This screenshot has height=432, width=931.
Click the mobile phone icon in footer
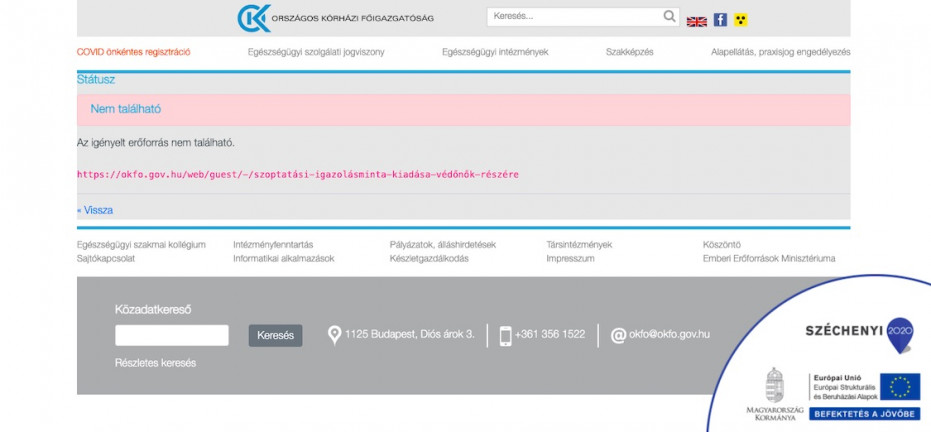505,335
